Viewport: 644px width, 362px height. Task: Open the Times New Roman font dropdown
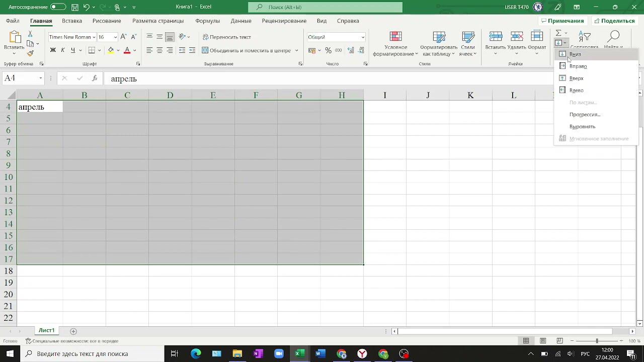pyautogui.click(x=94, y=37)
